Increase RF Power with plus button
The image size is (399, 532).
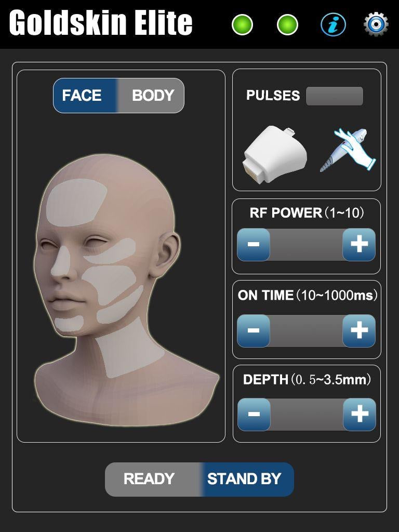click(359, 244)
